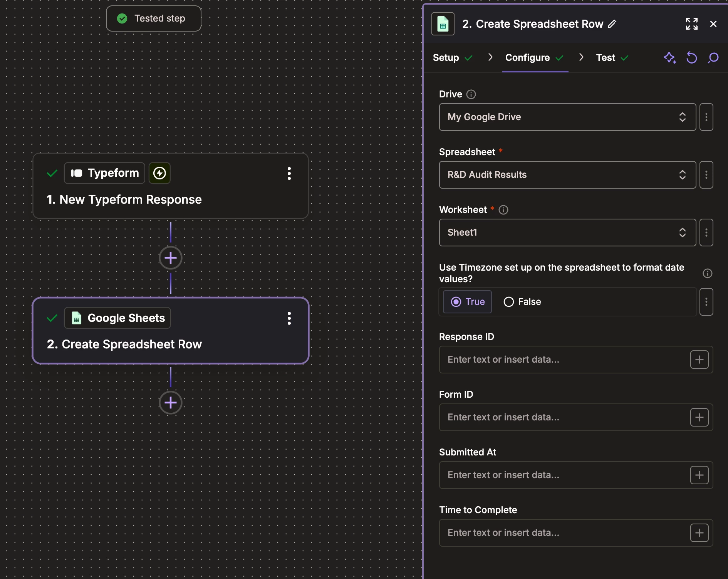Open Typeform step three-dot menu
Image resolution: width=728 pixels, height=579 pixels.
point(289,174)
